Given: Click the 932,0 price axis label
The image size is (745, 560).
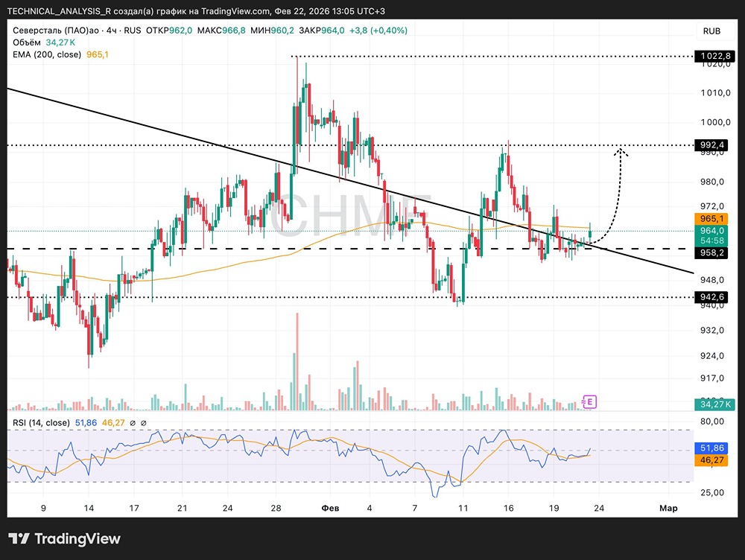Looking at the screenshot, I should click(x=711, y=330).
